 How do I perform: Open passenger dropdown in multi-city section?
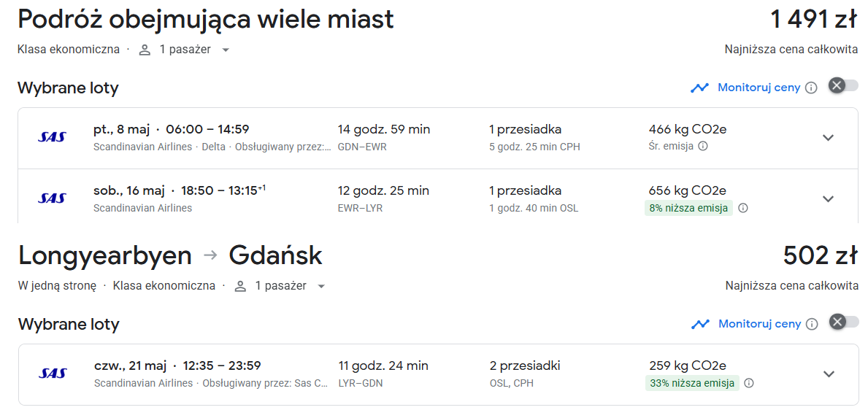pos(185,50)
